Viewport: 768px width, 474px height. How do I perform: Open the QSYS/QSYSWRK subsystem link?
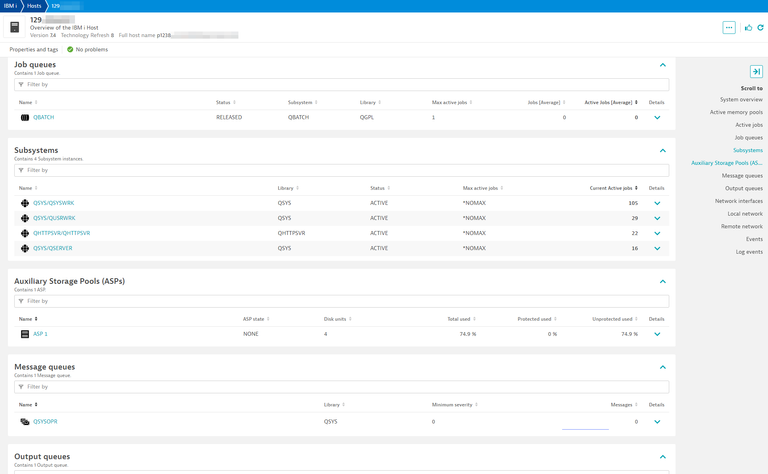54,203
